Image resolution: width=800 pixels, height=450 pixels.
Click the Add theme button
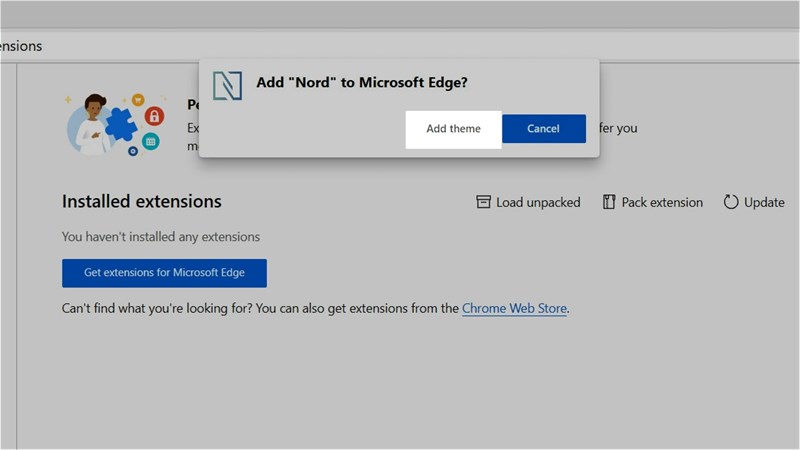coord(453,129)
